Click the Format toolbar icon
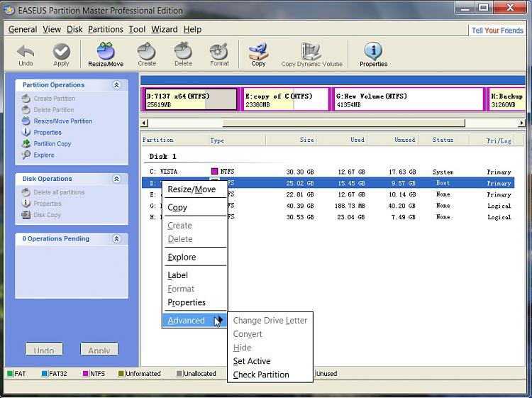 pos(219,54)
